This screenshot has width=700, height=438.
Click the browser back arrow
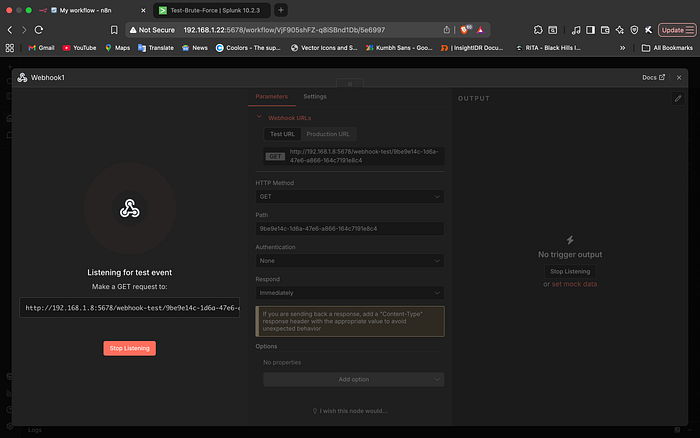pos(10,30)
